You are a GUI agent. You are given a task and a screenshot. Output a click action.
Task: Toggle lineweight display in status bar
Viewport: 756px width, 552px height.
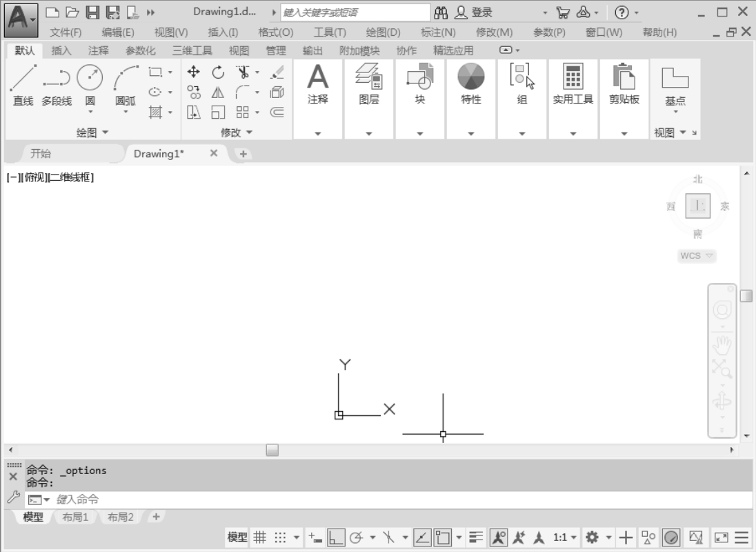tap(476, 537)
